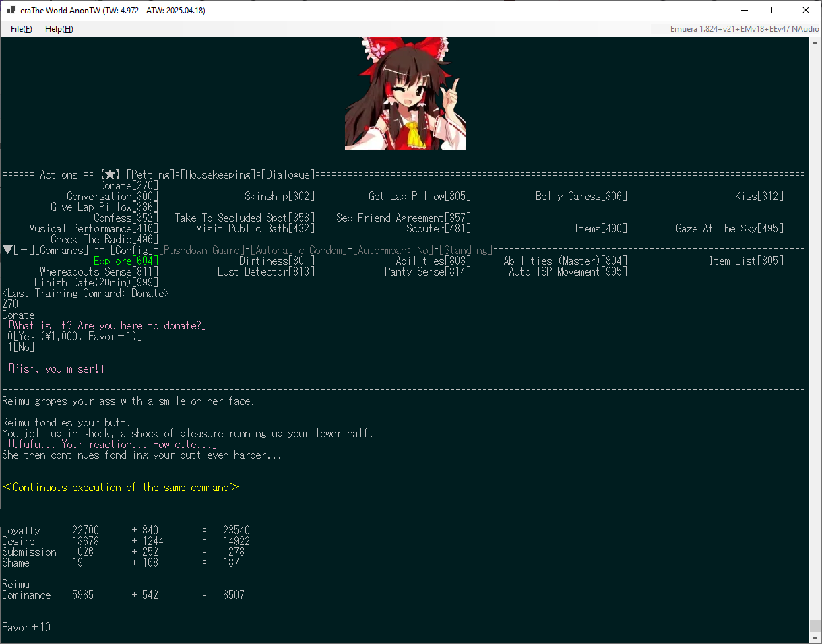The height and width of the screenshot is (644, 822).
Task: Collapse the commands section with the triangle
Action: tap(7, 250)
